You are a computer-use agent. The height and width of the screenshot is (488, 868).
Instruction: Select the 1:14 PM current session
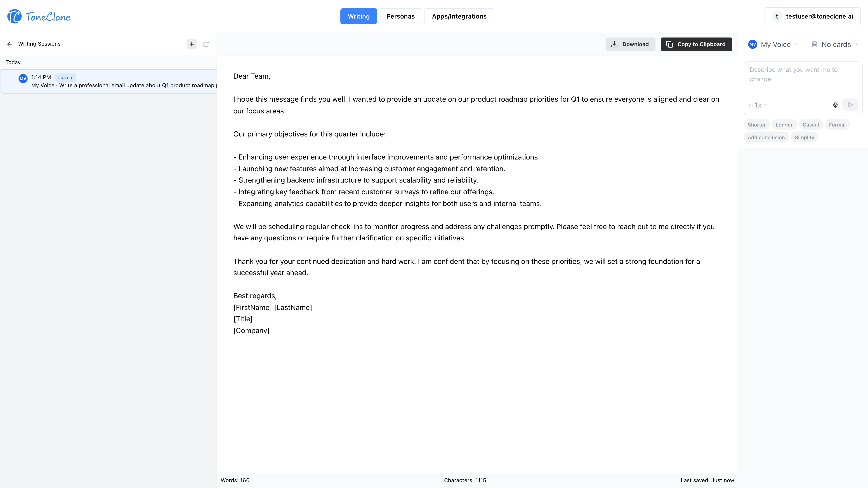tap(108, 81)
